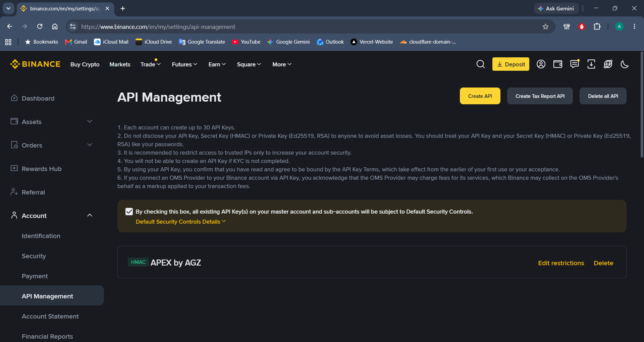Collapse the Account sidebar section
This screenshot has height=342, width=644.
tap(90, 215)
